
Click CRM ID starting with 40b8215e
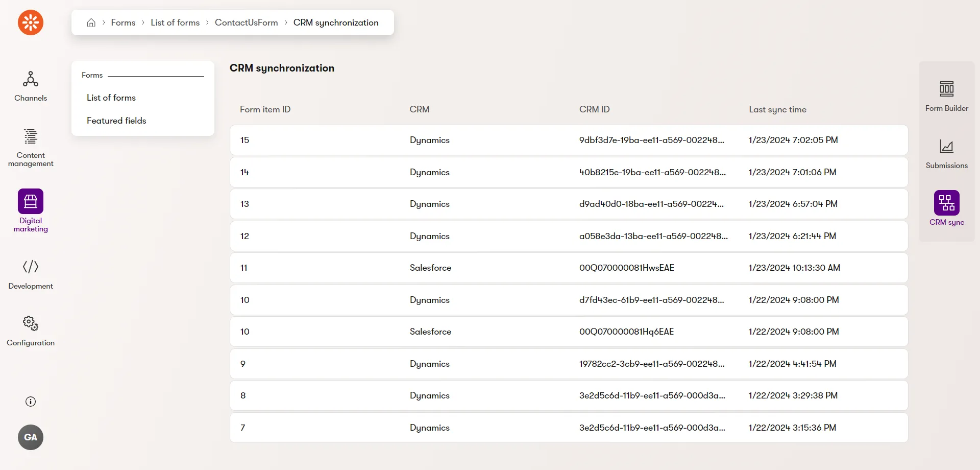click(653, 172)
